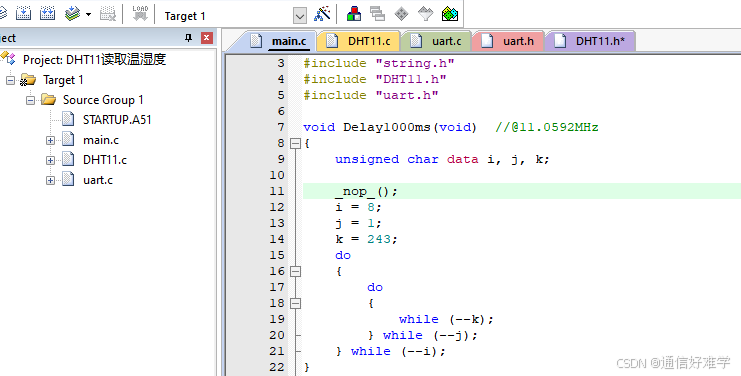Click the Manage Run-Time Environment diamond icon
The width and height of the screenshot is (741, 376).
(401, 14)
